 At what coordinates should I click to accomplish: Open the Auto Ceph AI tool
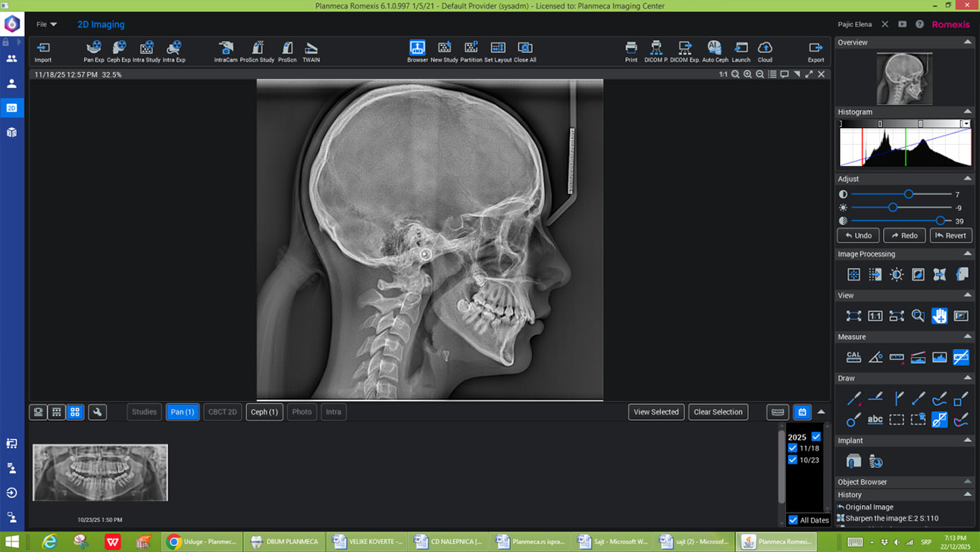point(714,50)
